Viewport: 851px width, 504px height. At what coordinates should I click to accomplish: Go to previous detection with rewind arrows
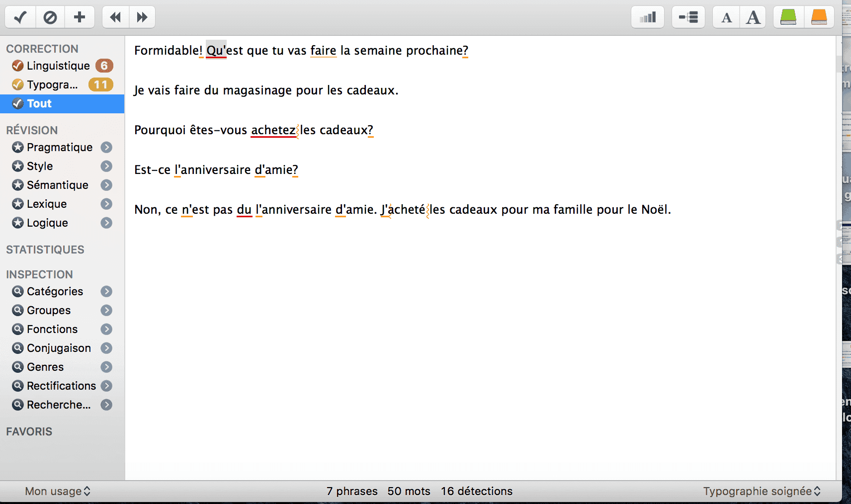[115, 17]
